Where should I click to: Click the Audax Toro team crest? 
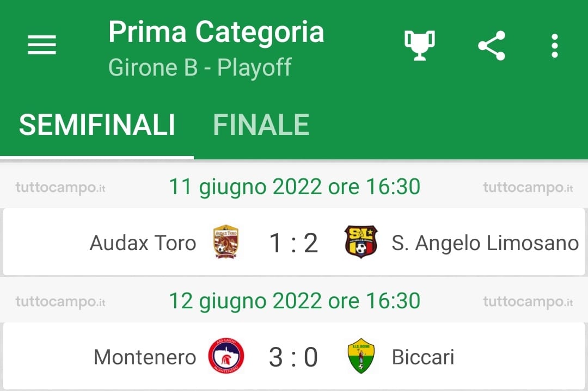(226, 242)
